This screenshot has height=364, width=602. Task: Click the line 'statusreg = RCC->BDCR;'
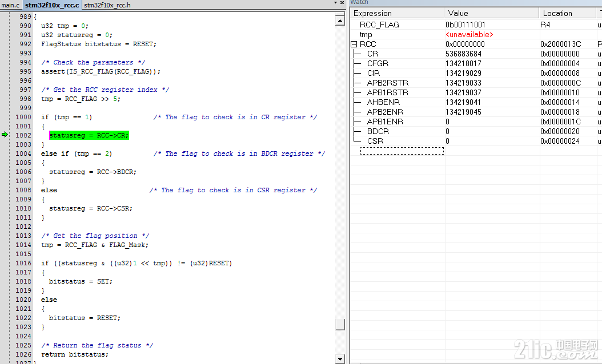pyautogui.click(x=93, y=172)
